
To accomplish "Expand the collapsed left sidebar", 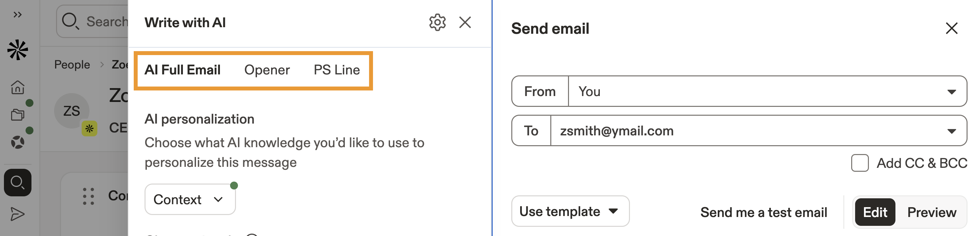I will 17,15.
